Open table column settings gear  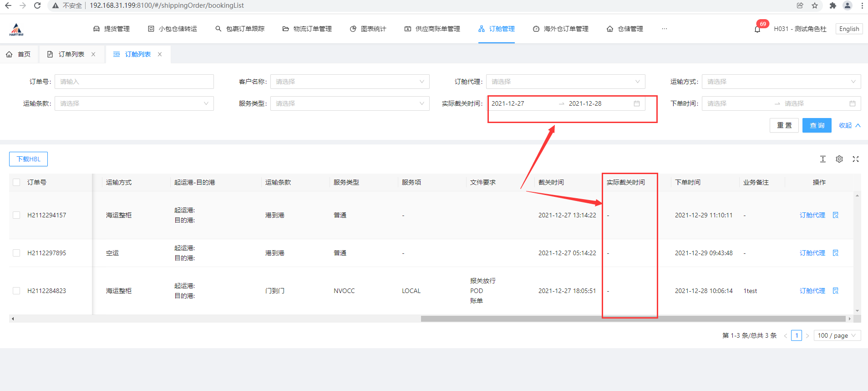tap(839, 159)
